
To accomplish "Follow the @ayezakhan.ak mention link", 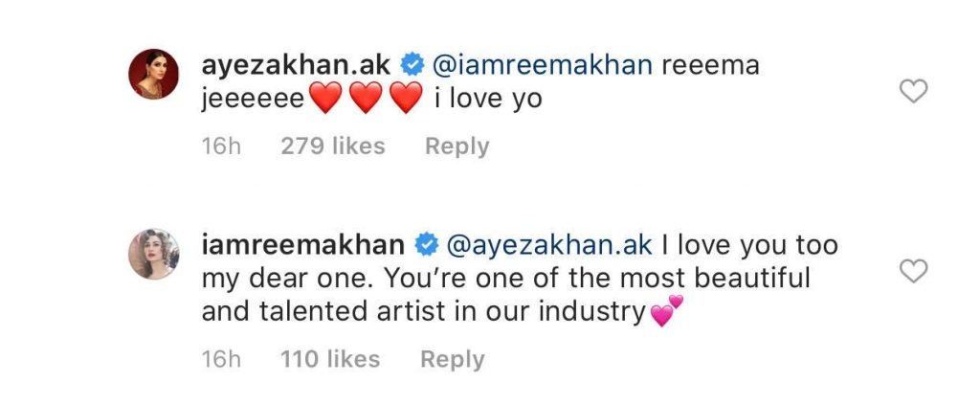I will click(546, 245).
